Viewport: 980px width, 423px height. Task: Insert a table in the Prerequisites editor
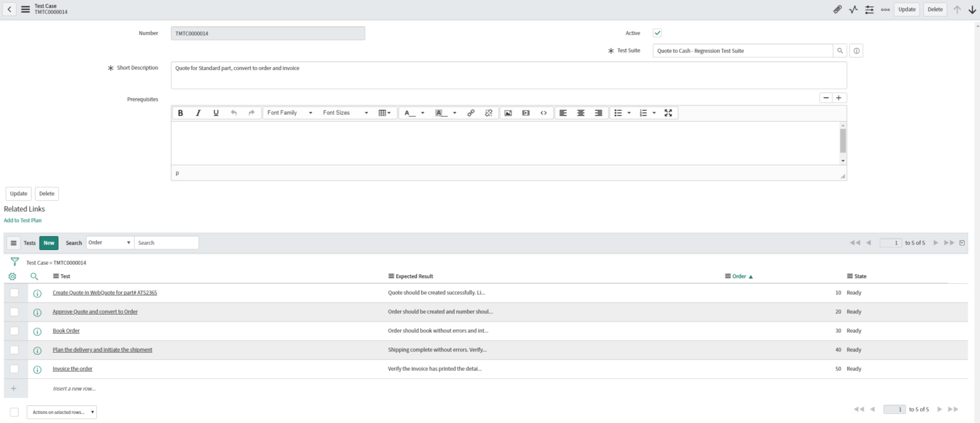[x=384, y=113]
